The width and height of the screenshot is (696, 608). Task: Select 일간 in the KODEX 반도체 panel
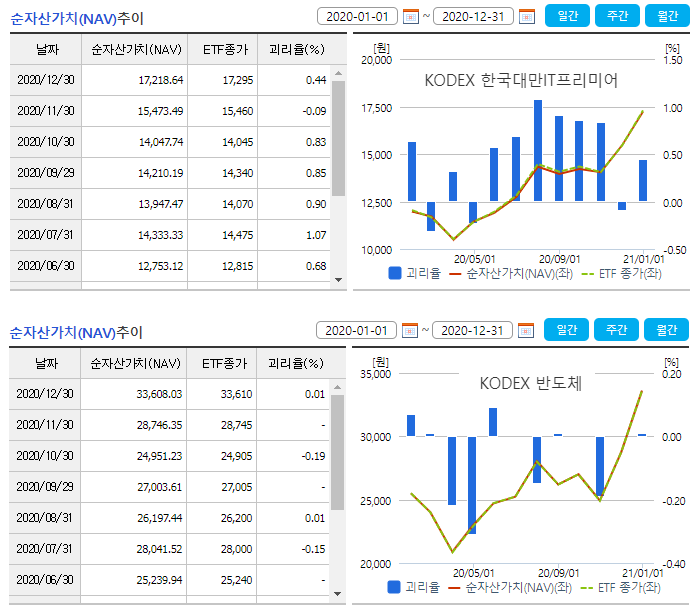tap(566, 330)
